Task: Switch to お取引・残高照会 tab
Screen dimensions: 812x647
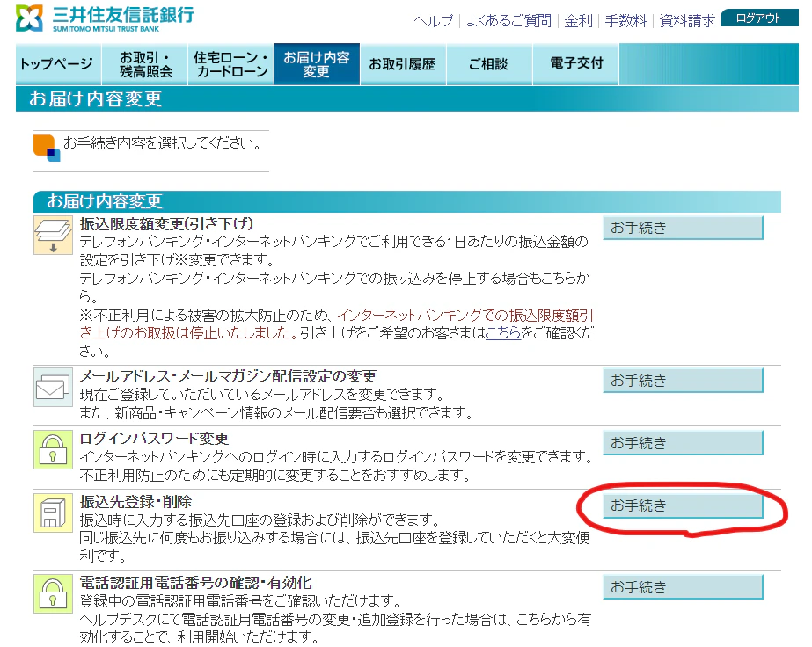Action: pyautogui.click(x=145, y=64)
